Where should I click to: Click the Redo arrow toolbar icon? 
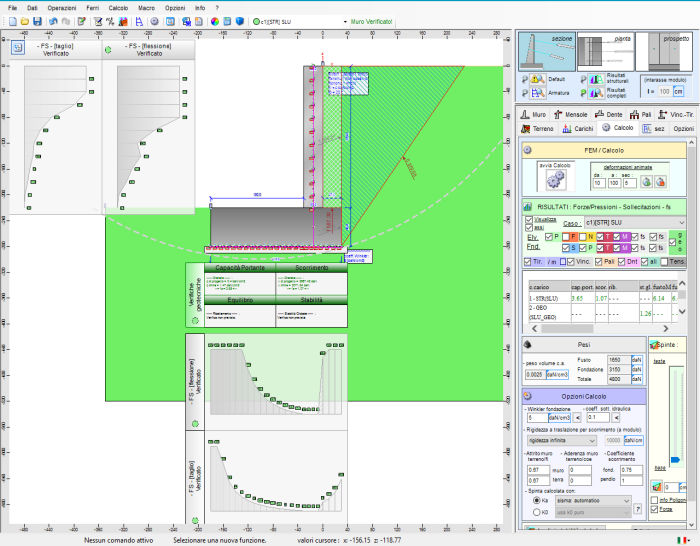point(66,21)
